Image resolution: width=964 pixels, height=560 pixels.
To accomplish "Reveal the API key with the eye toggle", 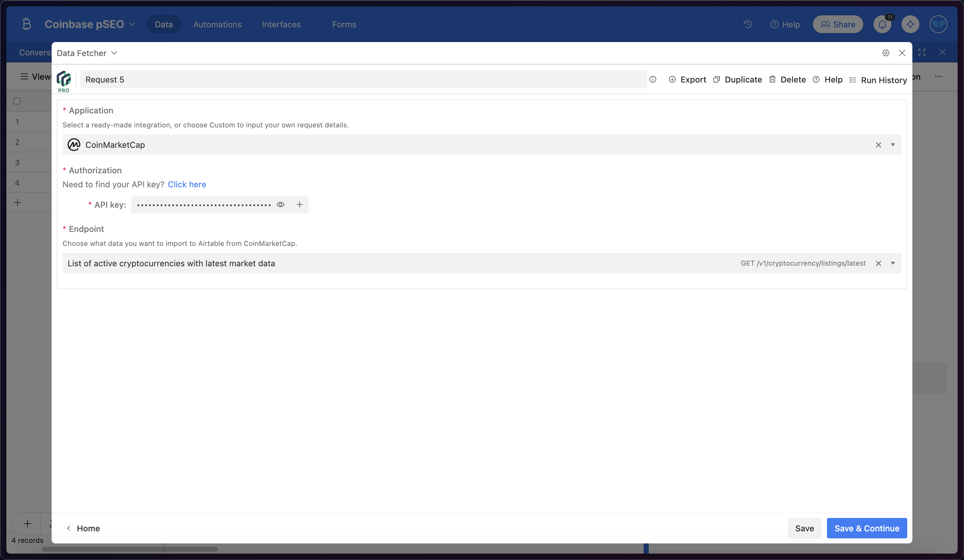I will point(281,205).
